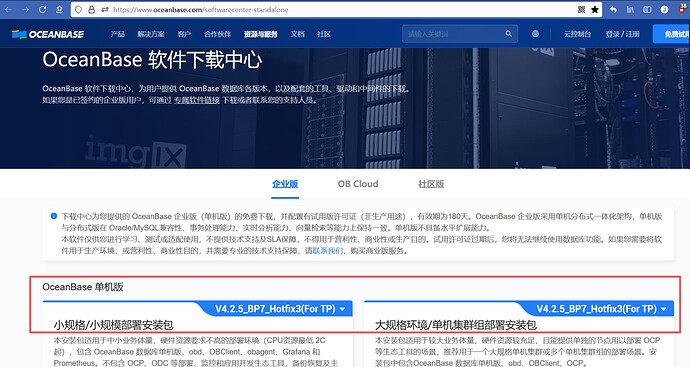Click 登录 / 注册 link
Image resolution: width=690 pixels, height=367 pixels.
(x=622, y=34)
